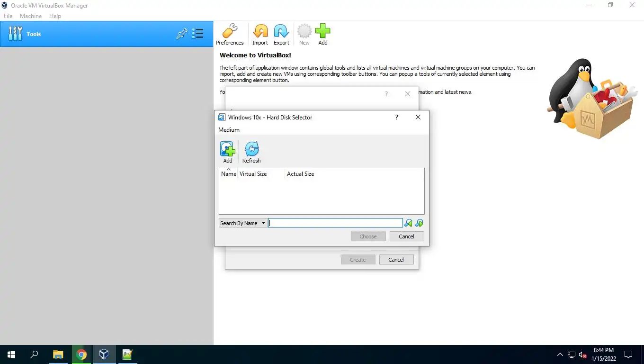Switch to Chrome in taskbar
Viewport: 644px width, 364px height.
(x=81, y=355)
